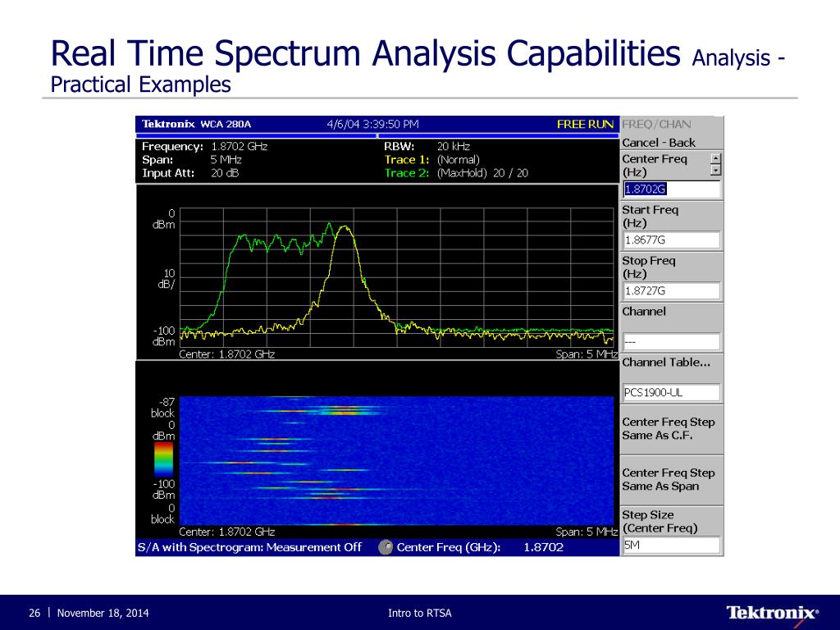Viewport: 840px width, 630px height.
Task: Click the 0 dBm spectrum axis label
Action: pyautogui.click(x=164, y=219)
